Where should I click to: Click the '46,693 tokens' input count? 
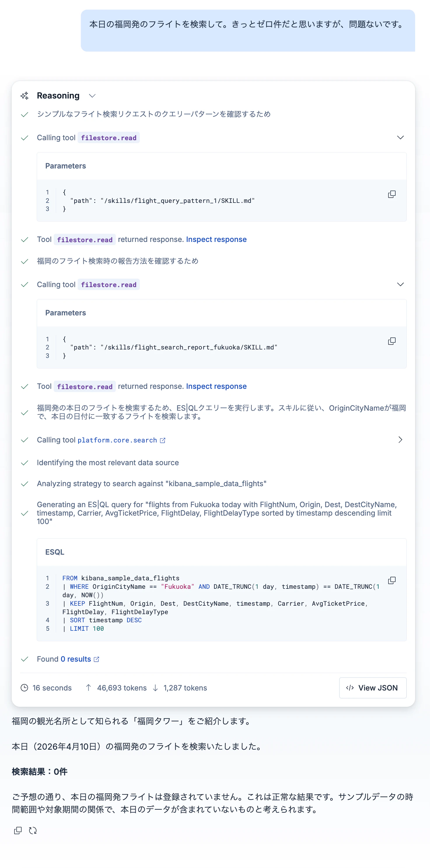[122, 688]
